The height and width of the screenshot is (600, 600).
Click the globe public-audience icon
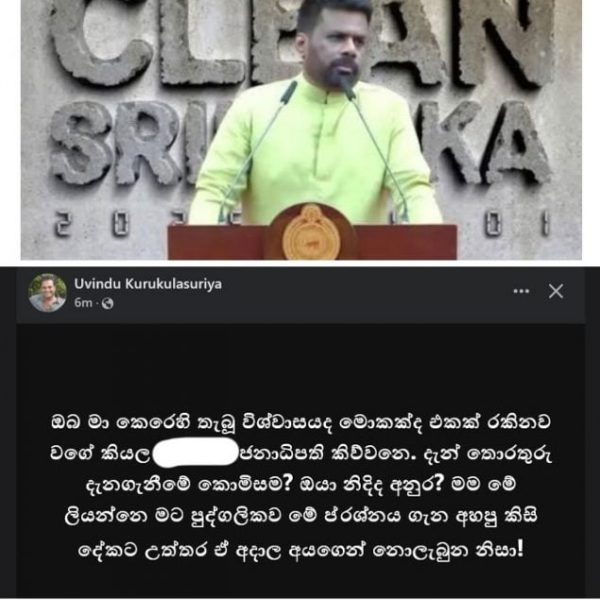[x=108, y=303]
